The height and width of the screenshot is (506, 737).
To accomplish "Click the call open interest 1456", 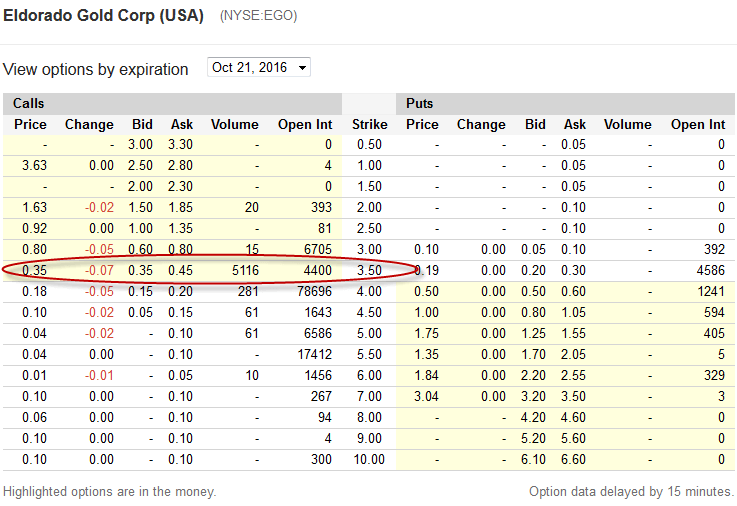I will (318, 376).
